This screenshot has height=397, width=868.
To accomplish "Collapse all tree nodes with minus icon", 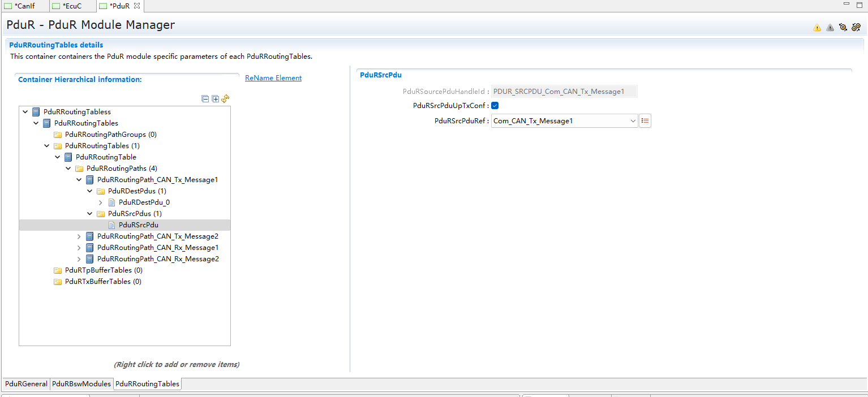I will [x=205, y=99].
